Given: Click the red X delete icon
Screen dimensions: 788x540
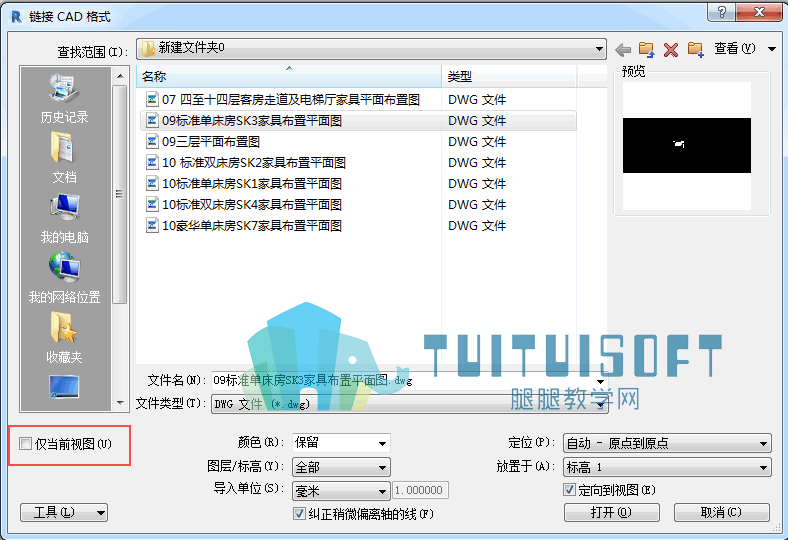Looking at the screenshot, I should 670,49.
